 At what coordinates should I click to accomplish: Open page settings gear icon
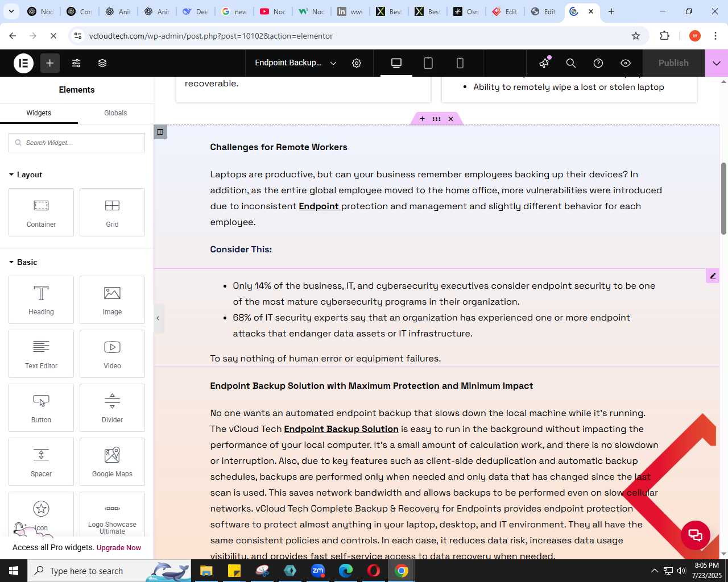click(x=357, y=63)
